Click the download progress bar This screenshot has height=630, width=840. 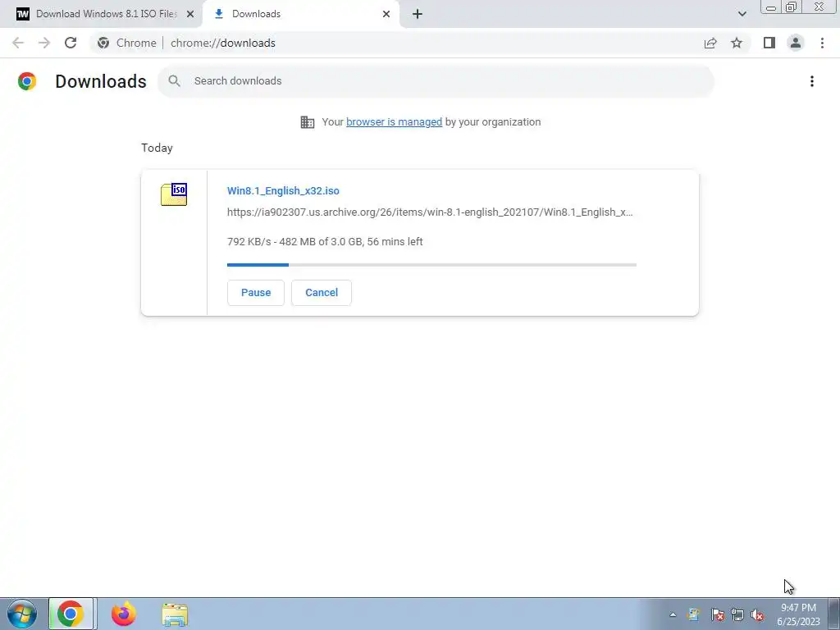(x=431, y=265)
